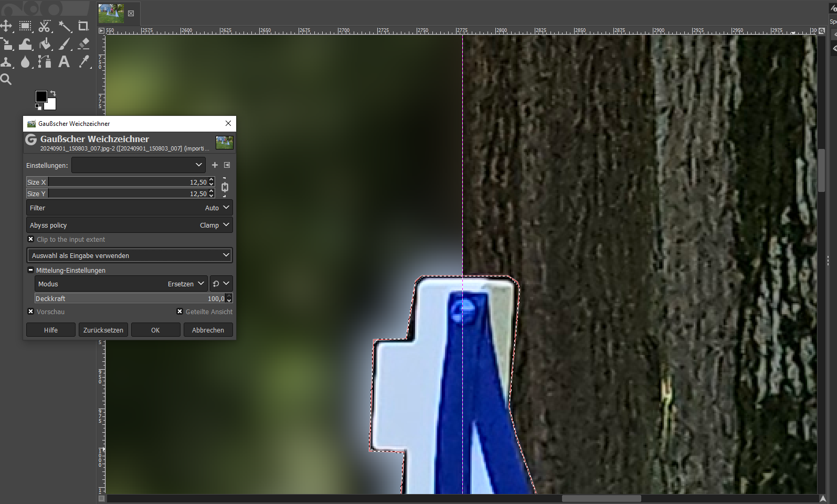Collapse the Mittelung-Einstellungen section
837x504 pixels.
(30, 271)
